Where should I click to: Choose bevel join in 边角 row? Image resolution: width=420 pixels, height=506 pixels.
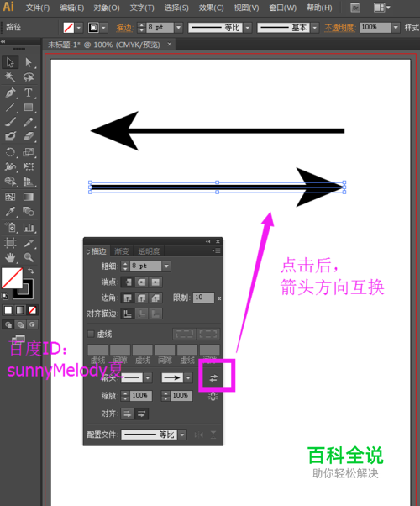tap(155, 298)
